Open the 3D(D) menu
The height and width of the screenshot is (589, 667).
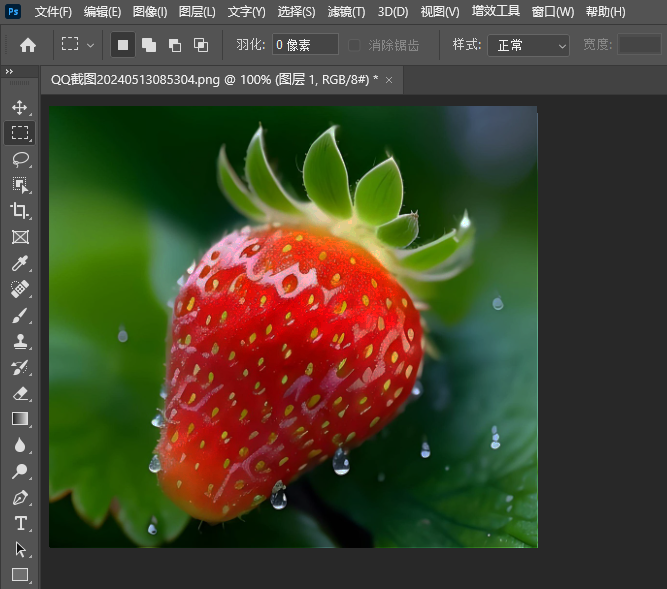tap(393, 11)
